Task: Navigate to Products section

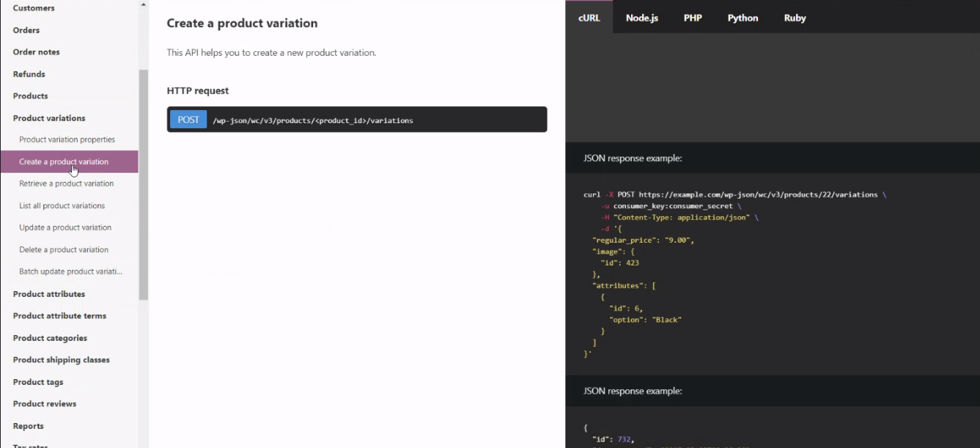Action: coord(31,96)
